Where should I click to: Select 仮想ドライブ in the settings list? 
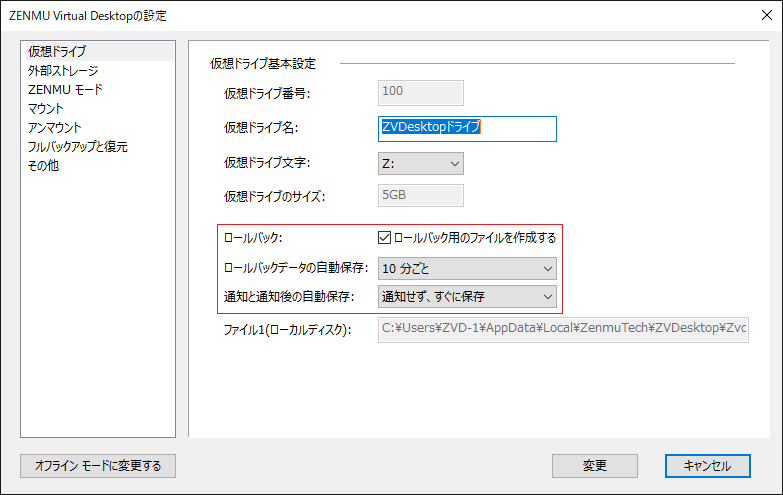(x=98, y=51)
